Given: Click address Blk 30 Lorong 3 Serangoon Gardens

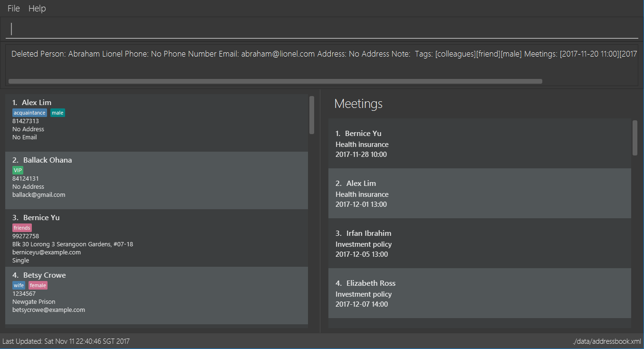Looking at the screenshot, I should [x=73, y=244].
